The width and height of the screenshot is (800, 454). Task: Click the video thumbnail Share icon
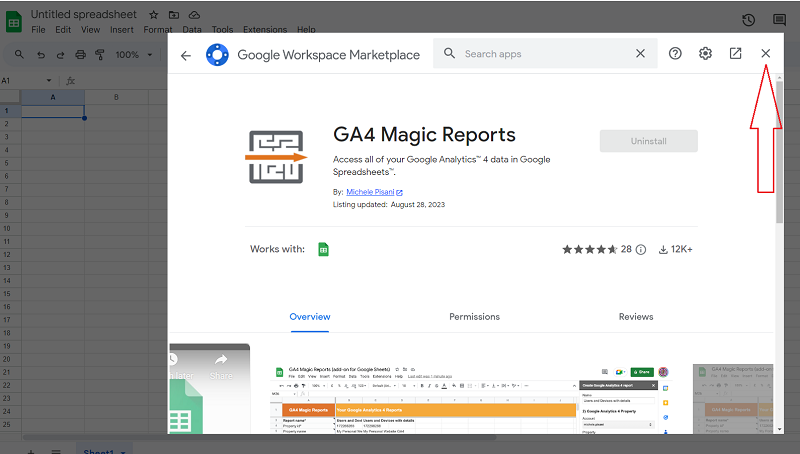pyautogui.click(x=221, y=360)
